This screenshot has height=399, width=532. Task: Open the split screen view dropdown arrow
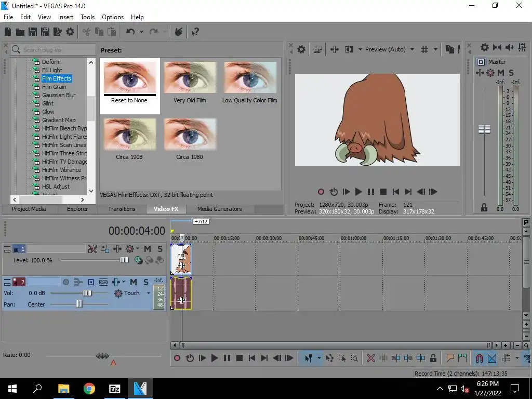[360, 49]
